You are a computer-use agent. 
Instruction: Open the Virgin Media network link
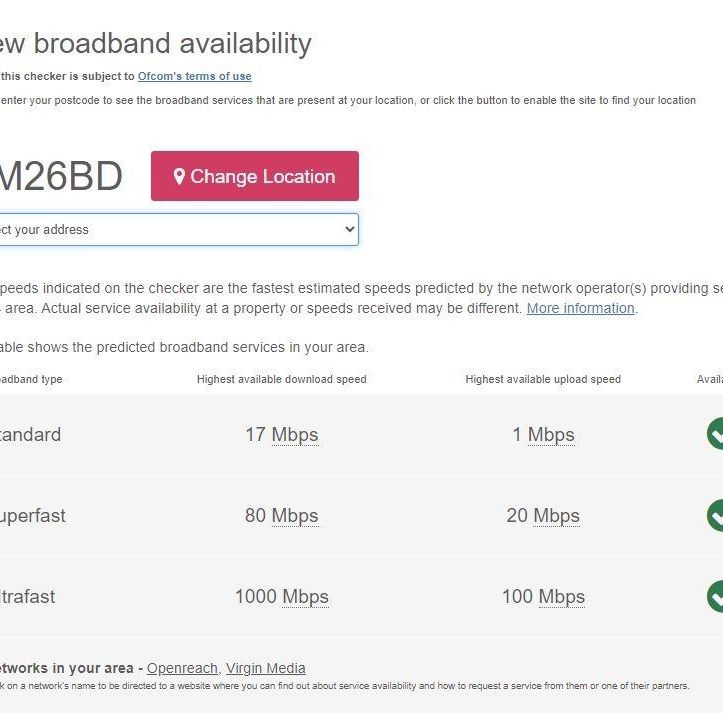[x=265, y=668]
